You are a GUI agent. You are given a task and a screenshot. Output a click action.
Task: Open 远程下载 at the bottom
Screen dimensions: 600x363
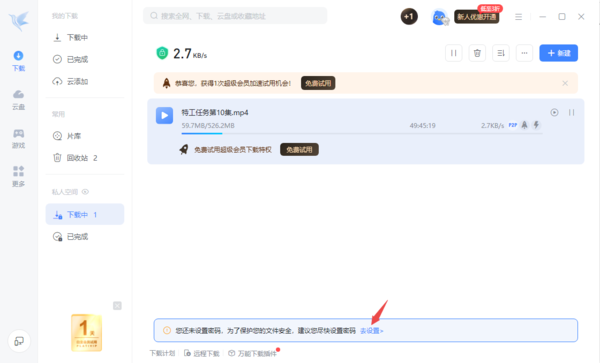[x=202, y=353]
